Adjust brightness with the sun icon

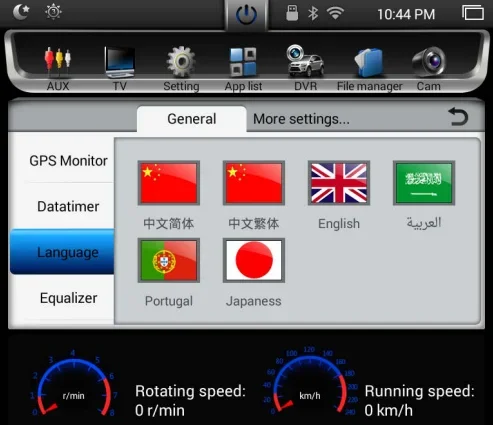pyautogui.click(x=53, y=12)
